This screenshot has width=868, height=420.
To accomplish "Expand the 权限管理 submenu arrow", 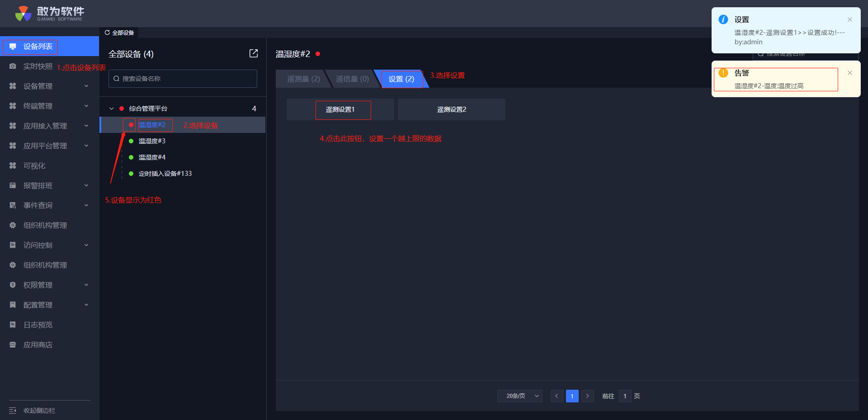I will click(x=86, y=285).
